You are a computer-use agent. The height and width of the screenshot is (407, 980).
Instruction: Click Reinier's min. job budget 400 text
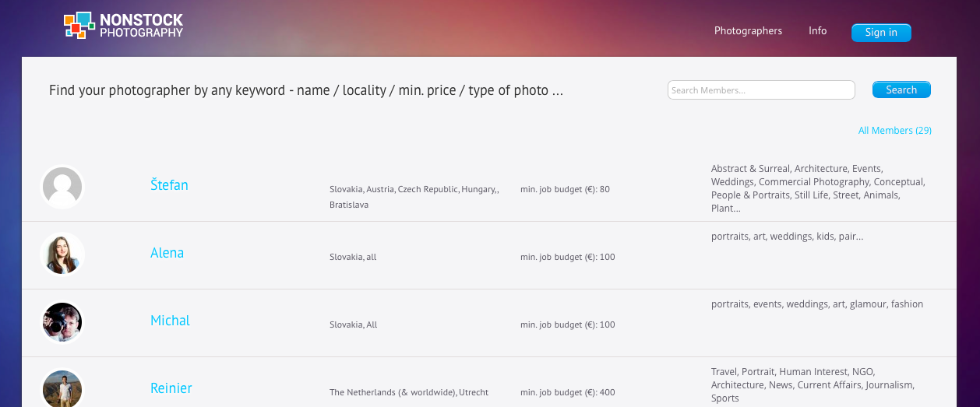567,392
